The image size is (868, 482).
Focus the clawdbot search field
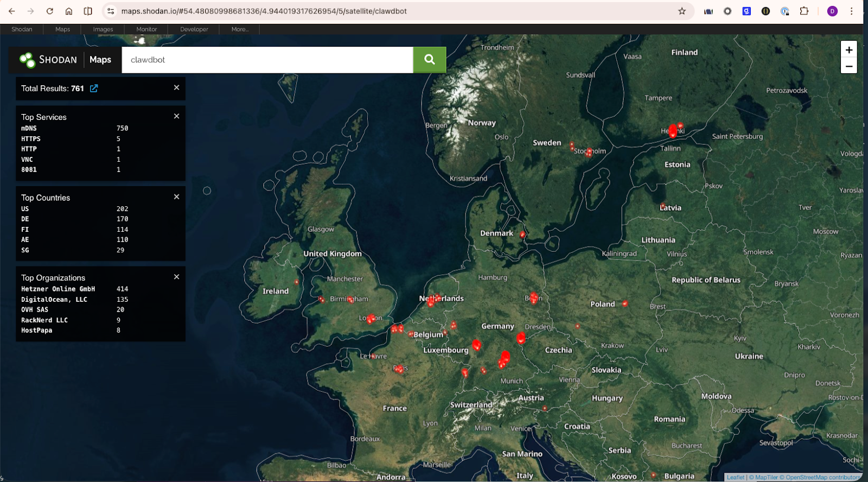[x=267, y=60]
